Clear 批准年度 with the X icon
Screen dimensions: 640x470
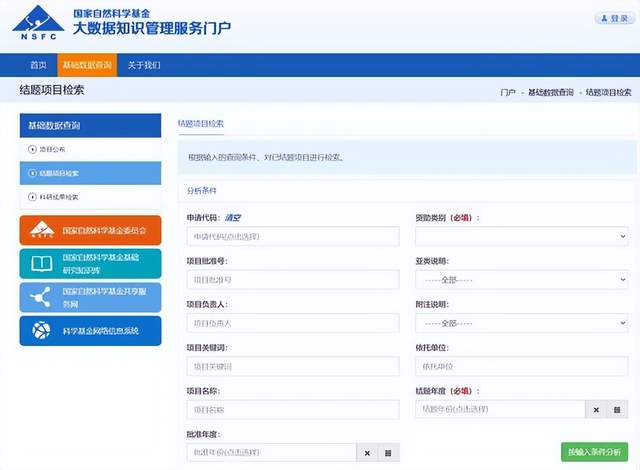coord(367,453)
